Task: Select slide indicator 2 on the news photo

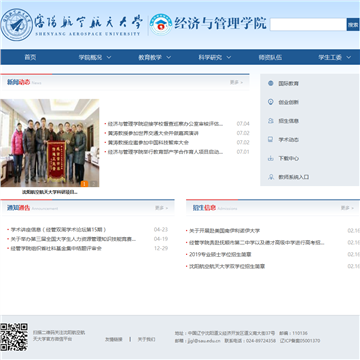Action: click(x=94, y=184)
